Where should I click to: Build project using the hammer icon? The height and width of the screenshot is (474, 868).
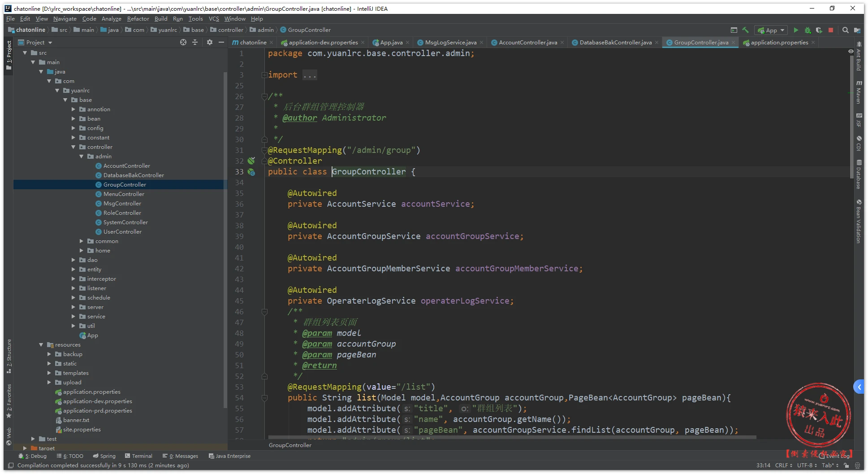(x=746, y=30)
